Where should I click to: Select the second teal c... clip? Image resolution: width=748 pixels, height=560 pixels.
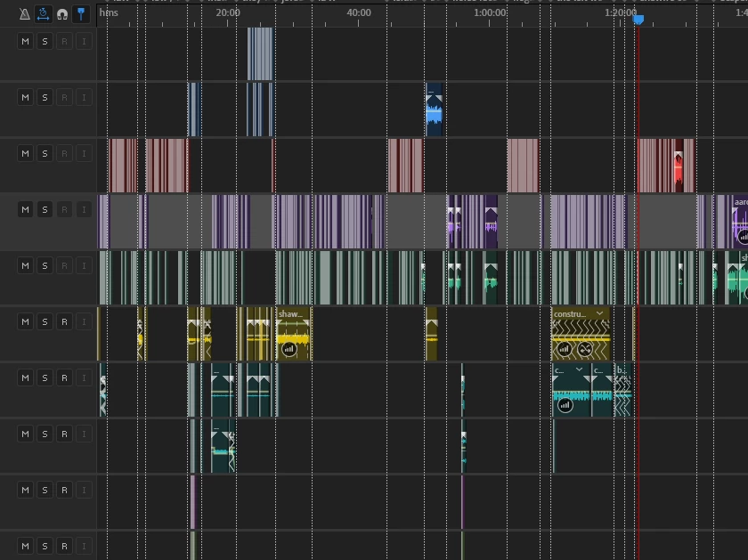pyautogui.click(x=602, y=390)
